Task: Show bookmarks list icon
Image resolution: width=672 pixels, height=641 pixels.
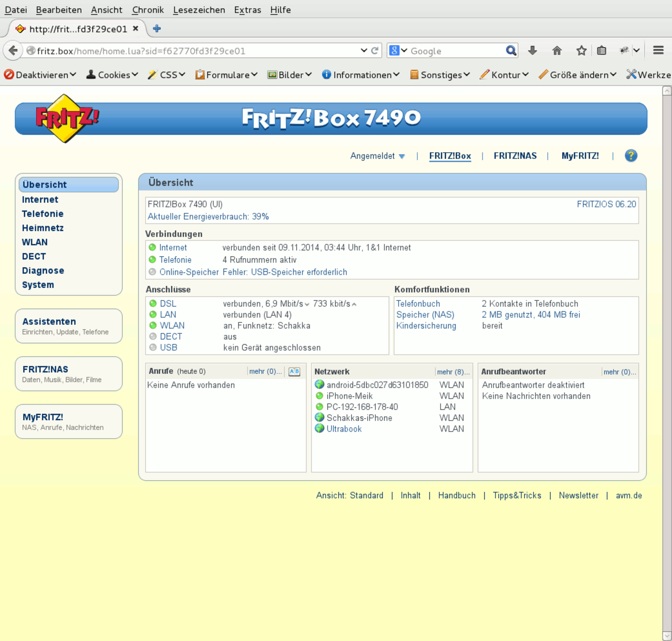Action: click(x=602, y=50)
